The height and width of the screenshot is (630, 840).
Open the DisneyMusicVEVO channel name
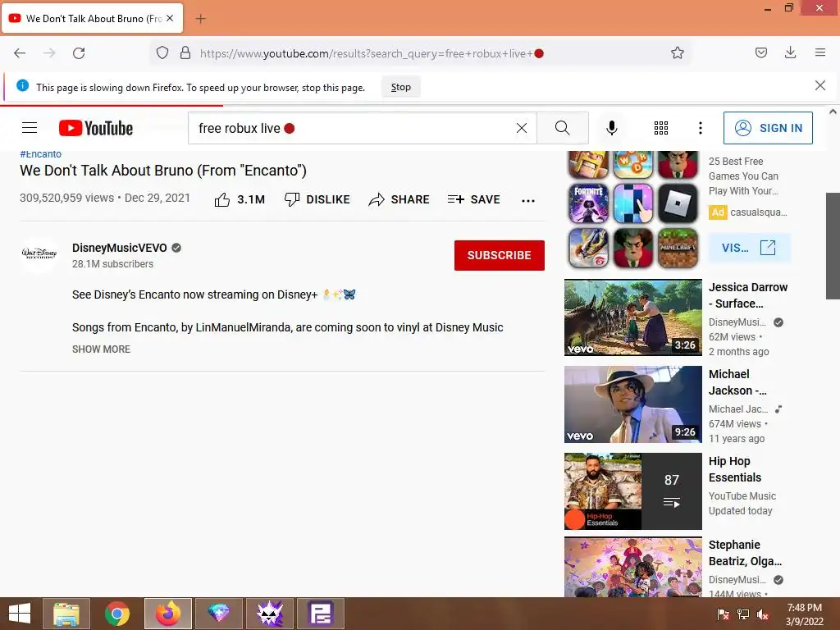click(x=120, y=248)
